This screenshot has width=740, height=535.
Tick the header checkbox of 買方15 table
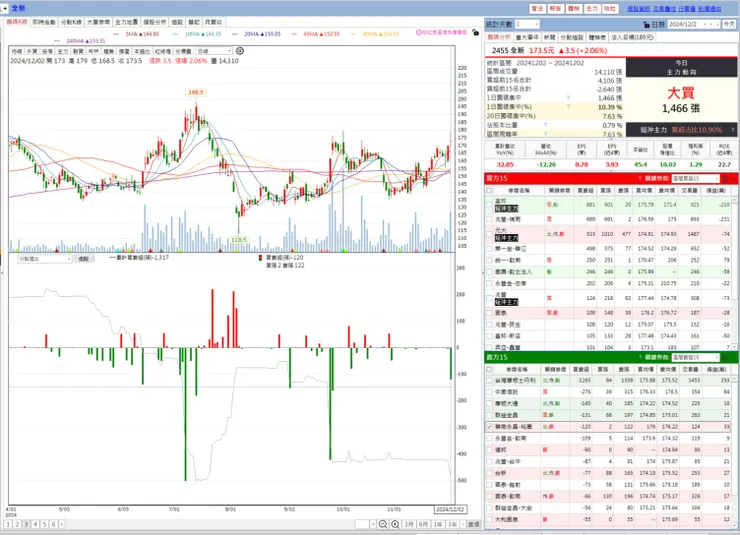pos(489,191)
